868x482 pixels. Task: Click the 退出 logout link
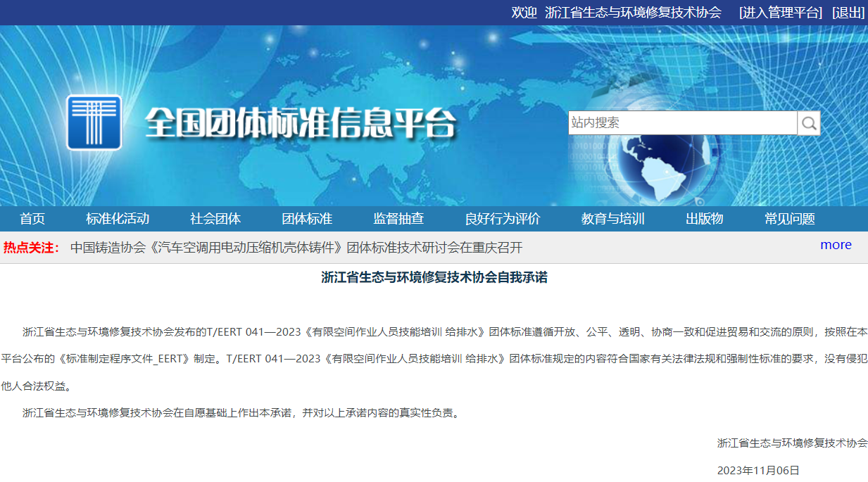click(x=848, y=13)
